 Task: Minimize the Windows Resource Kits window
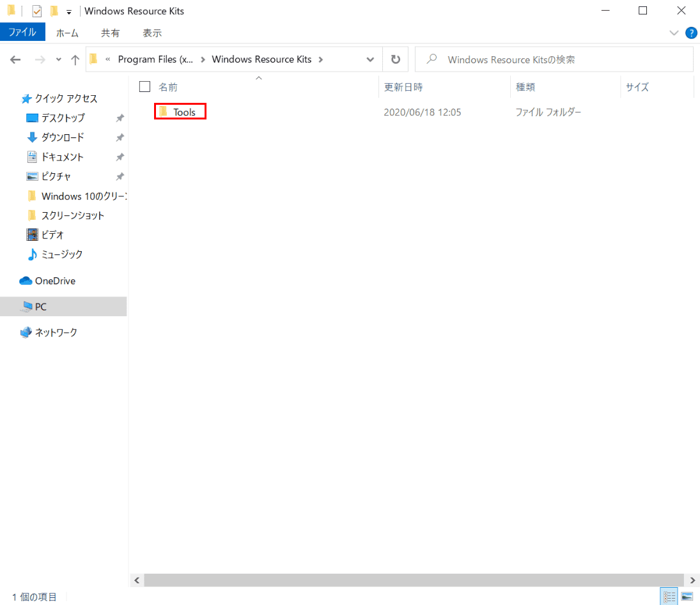tap(605, 11)
